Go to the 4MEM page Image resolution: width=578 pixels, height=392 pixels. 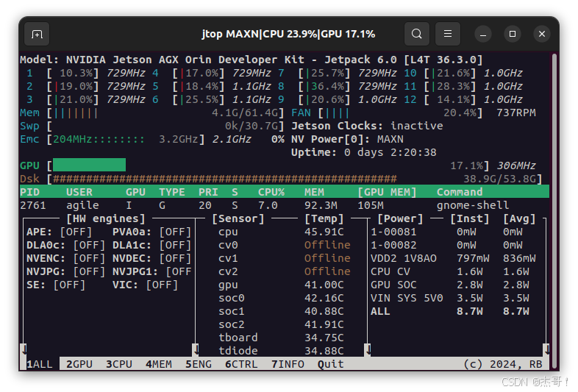[159, 364]
